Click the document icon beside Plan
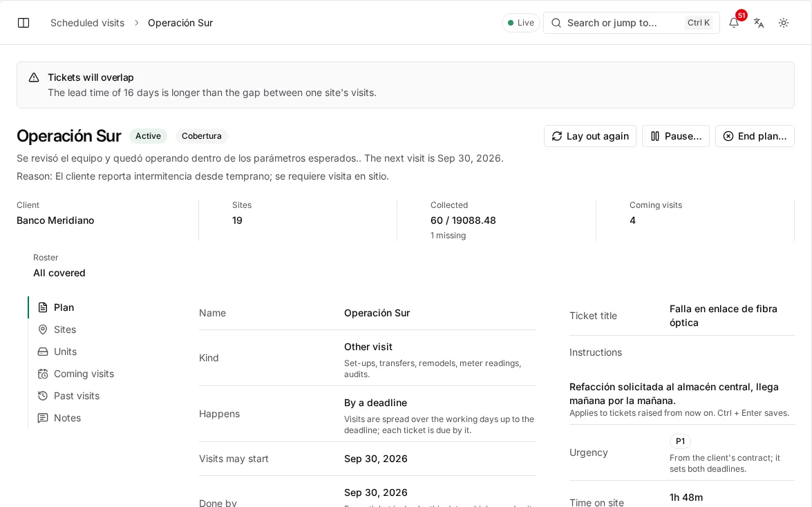 coord(43,307)
